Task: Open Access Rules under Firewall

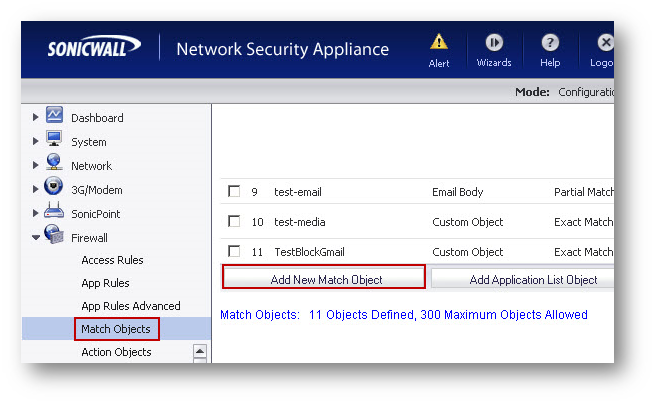Action: click(112, 260)
